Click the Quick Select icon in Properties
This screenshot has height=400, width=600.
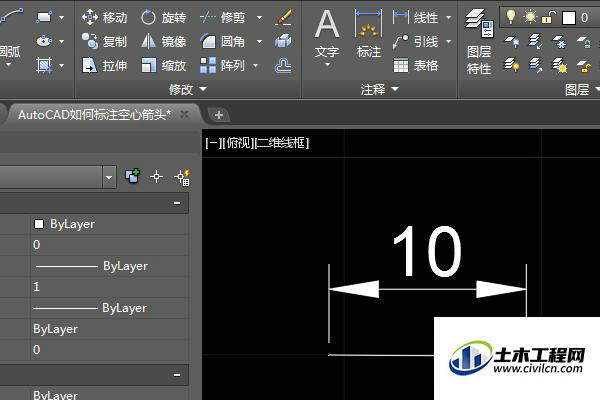coord(182,177)
